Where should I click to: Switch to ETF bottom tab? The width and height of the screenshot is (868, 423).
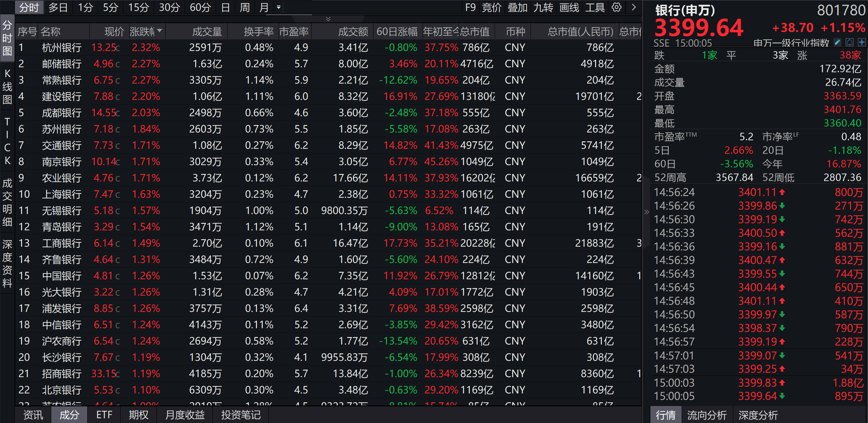[104, 415]
